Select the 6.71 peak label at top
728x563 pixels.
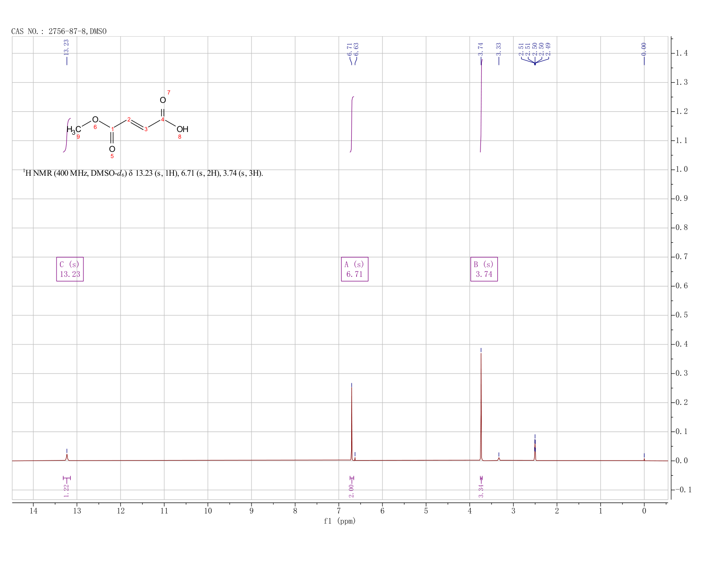click(x=349, y=49)
